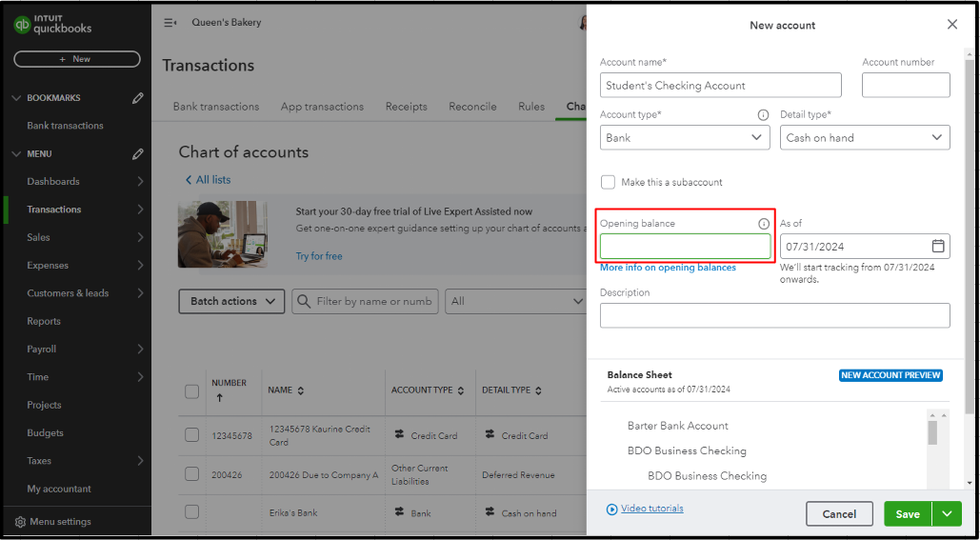Expand the Payroll submenu
The width and height of the screenshot is (980, 540).
(x=140, y=349)
